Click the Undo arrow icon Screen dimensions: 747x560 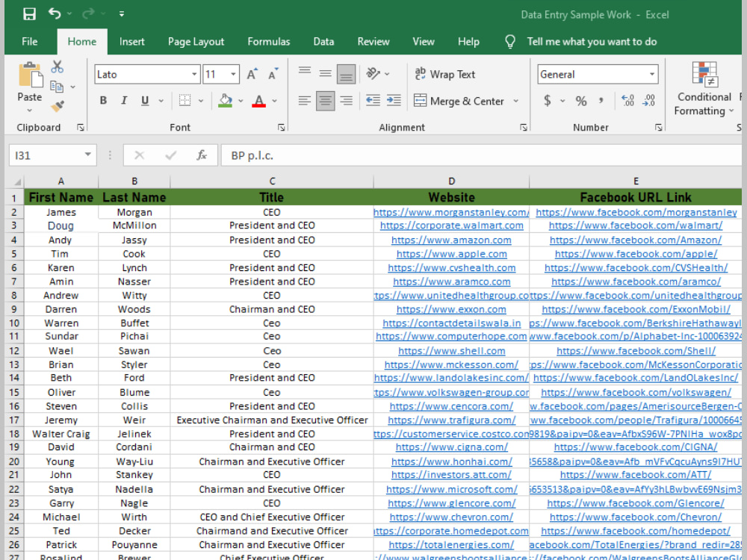55,13
